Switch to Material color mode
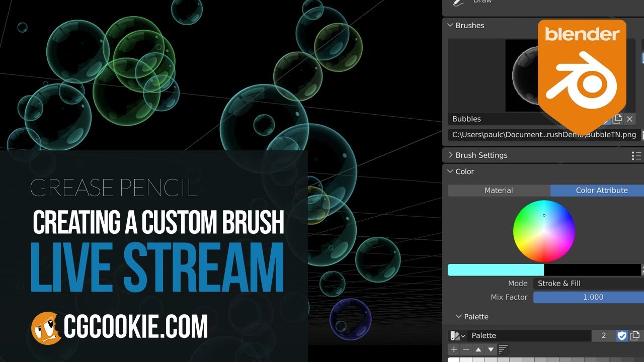The image size is (644, 362). pos(499,191)
